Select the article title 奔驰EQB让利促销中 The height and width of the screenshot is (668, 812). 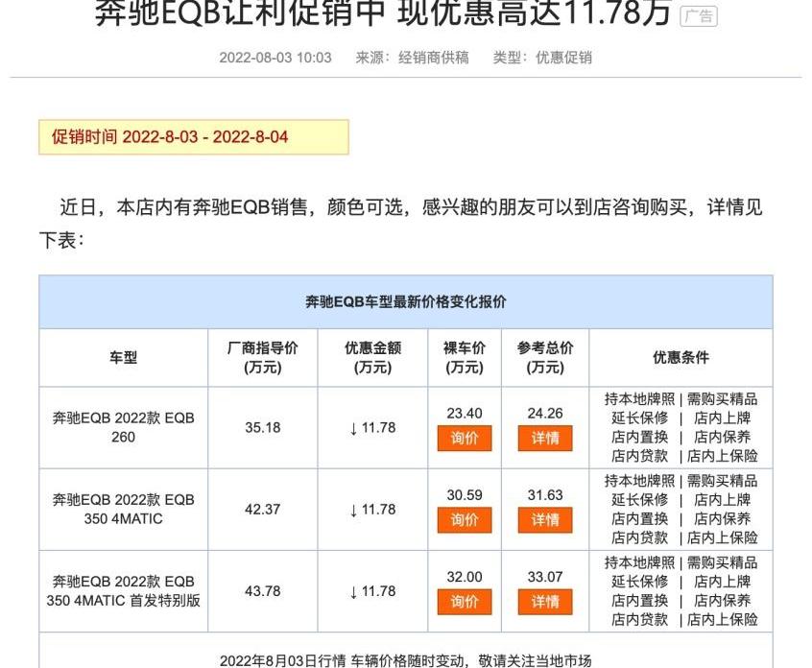pyautogui.click(x=240, y=12)
